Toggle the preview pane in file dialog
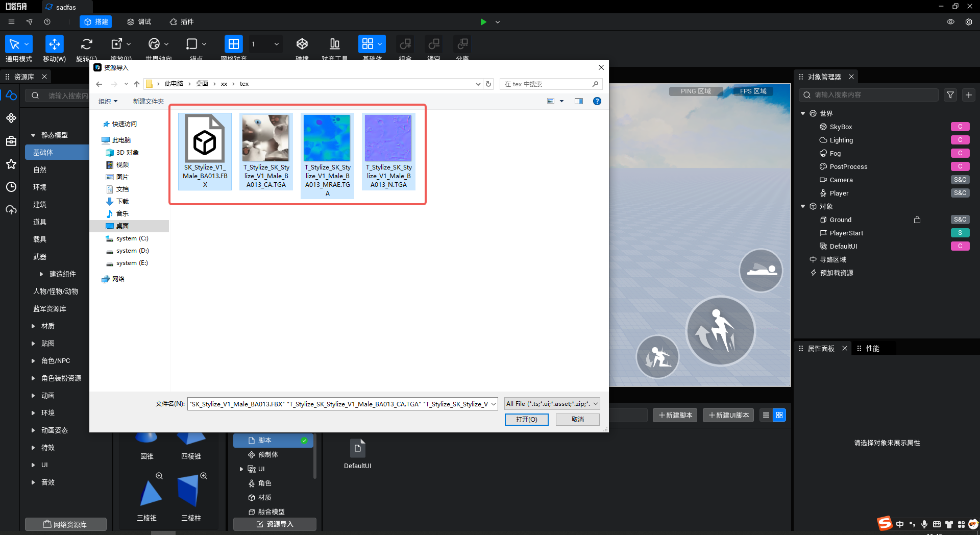 coord(578,101)
